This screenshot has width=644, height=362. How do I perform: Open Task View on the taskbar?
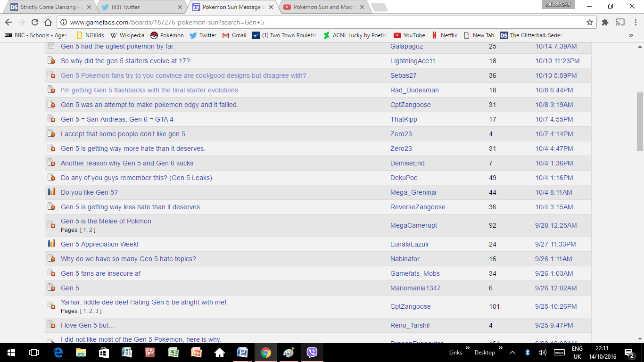(33, 353)
